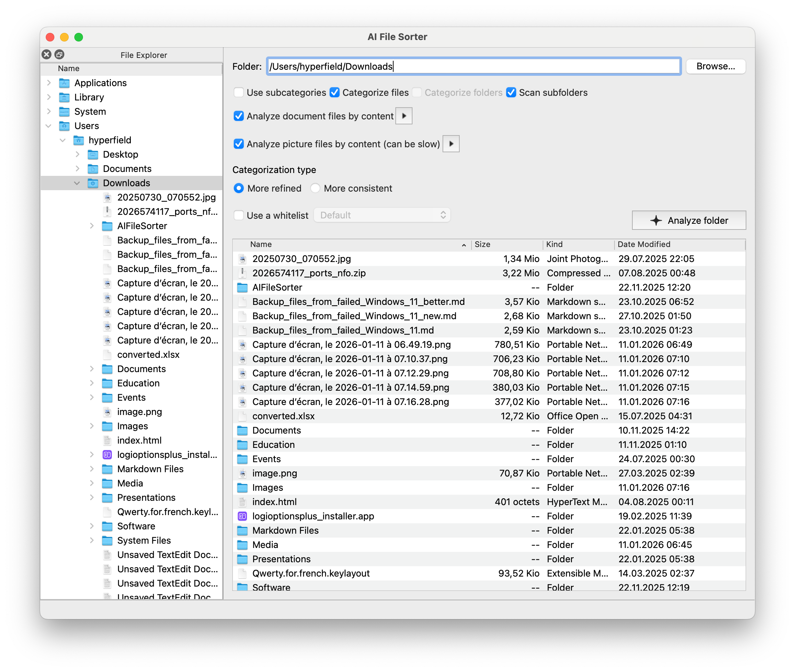Open the whitelist Default dropdown
Image resolution: width=795 pixels, height=672 pixels.
(382, 215)
